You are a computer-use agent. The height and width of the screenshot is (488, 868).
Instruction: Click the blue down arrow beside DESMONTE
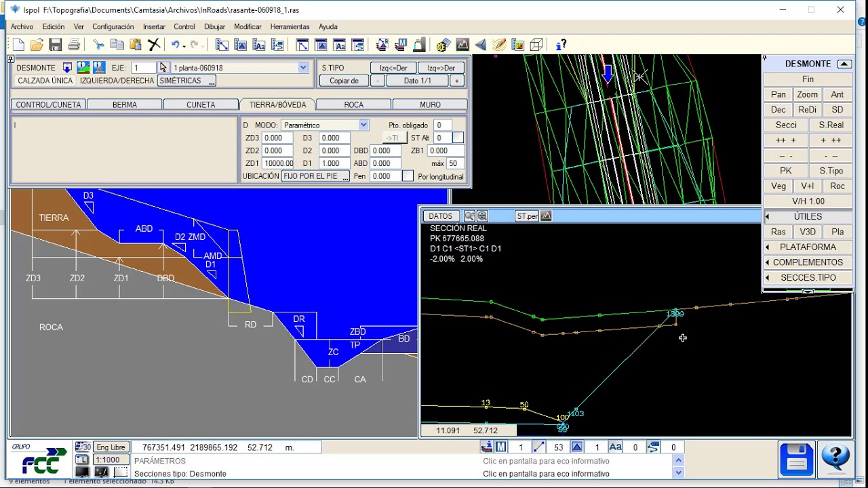[67, 68]
